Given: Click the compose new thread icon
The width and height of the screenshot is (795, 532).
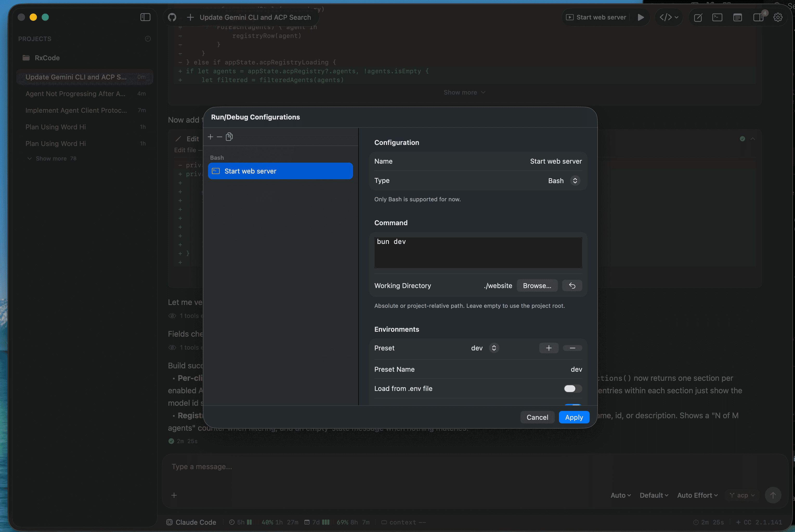Looking at the screenshot, I should pos(698,17).
